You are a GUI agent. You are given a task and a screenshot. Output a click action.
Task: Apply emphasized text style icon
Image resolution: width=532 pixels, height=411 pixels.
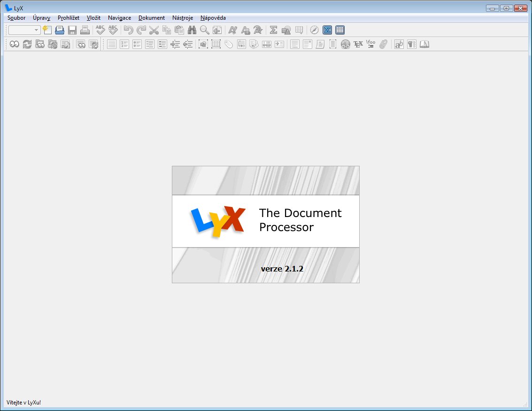(232, 30)
